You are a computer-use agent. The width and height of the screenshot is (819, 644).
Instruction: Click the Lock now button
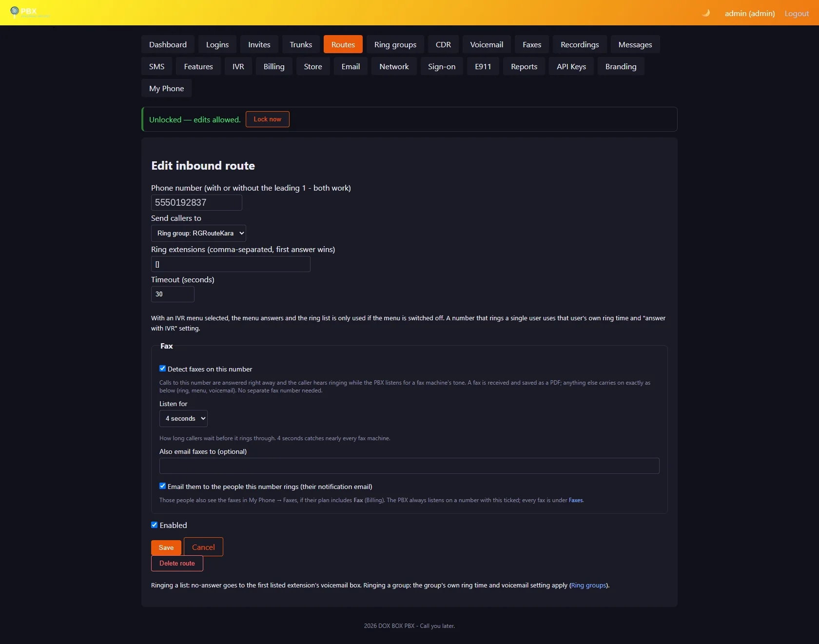[x=268, y=119]
